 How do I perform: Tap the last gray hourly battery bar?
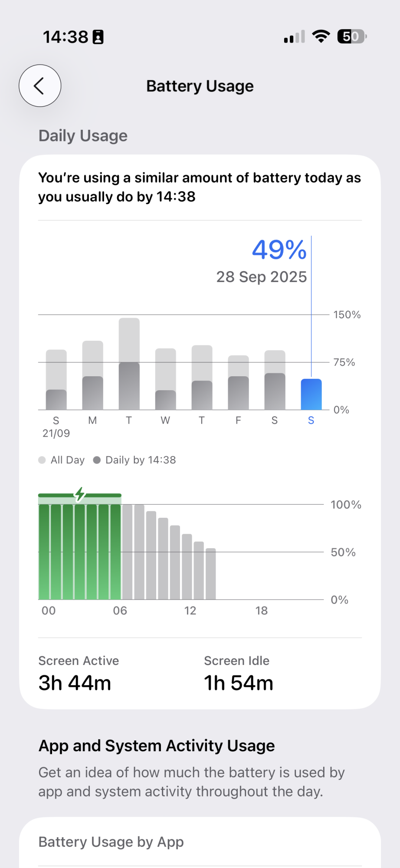[x=211, y=574]
